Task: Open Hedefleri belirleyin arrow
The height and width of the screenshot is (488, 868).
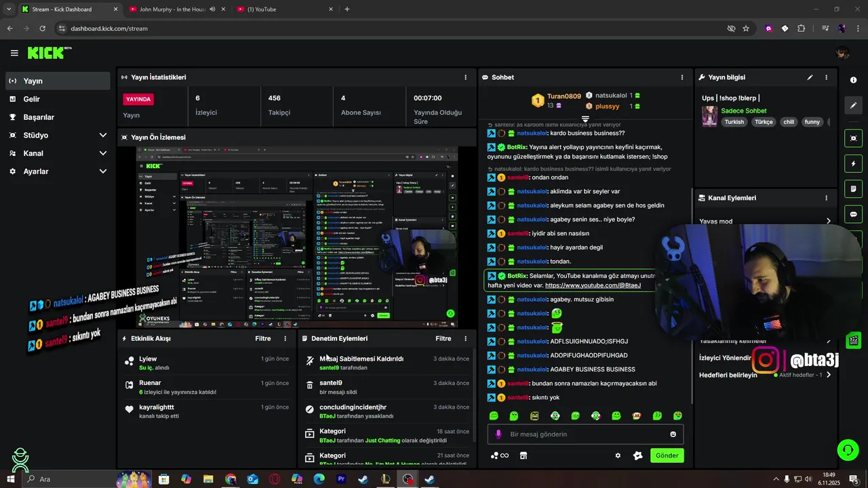Action: (x=828, y=375)
